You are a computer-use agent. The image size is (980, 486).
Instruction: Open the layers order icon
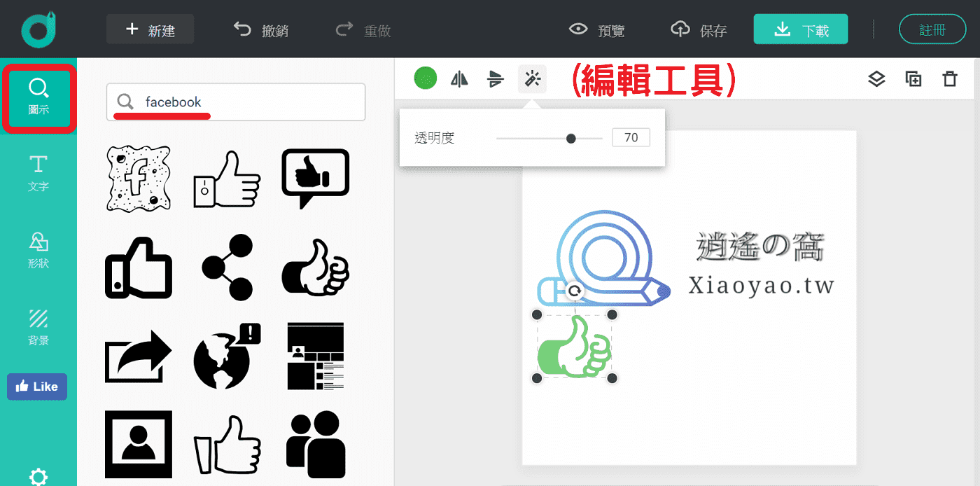877,79
